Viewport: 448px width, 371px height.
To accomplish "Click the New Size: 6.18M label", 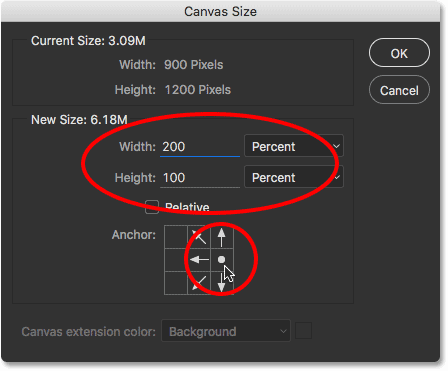I will tap(79, 120).
